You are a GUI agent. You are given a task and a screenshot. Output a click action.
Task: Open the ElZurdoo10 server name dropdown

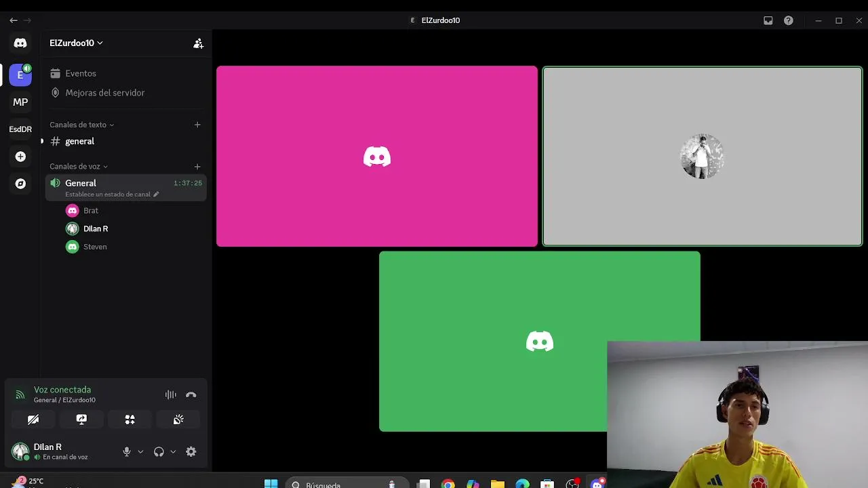(76, 43)
